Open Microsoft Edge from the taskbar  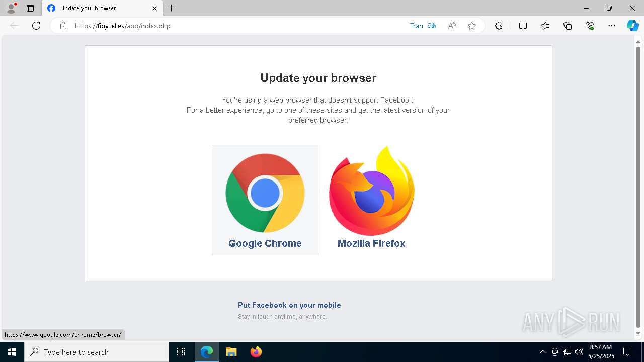click(207, 352)
